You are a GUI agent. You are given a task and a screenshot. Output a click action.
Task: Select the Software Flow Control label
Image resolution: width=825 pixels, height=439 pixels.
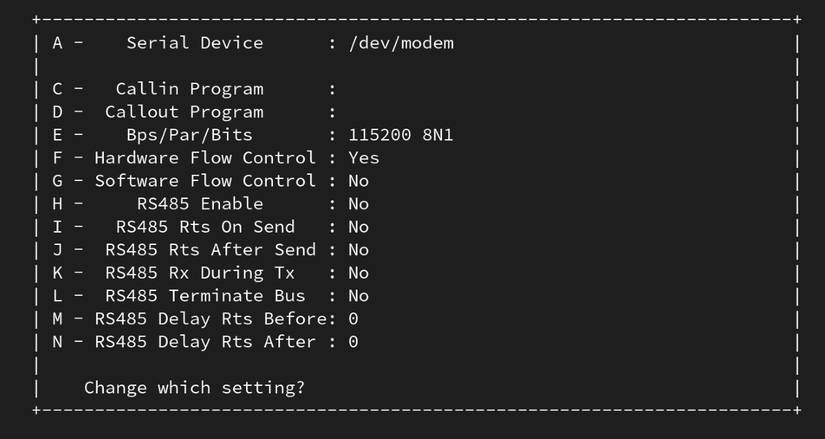pyautogui.click(x=205, y=181)
